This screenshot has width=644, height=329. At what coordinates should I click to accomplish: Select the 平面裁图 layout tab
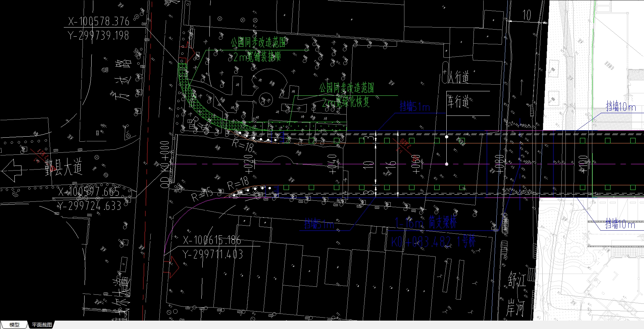click(42, 325)
